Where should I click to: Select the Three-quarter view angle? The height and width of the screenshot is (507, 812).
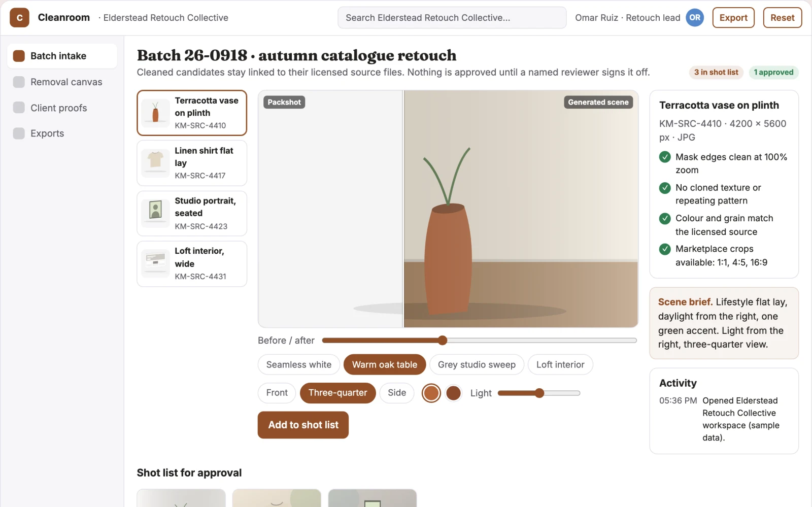pyautogui.click(x=337, y=393)
